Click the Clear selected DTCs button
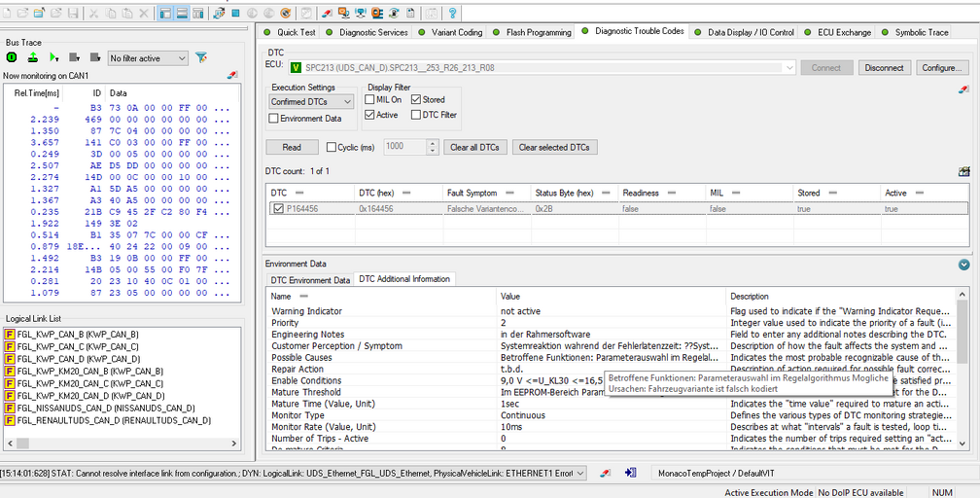 554,148
